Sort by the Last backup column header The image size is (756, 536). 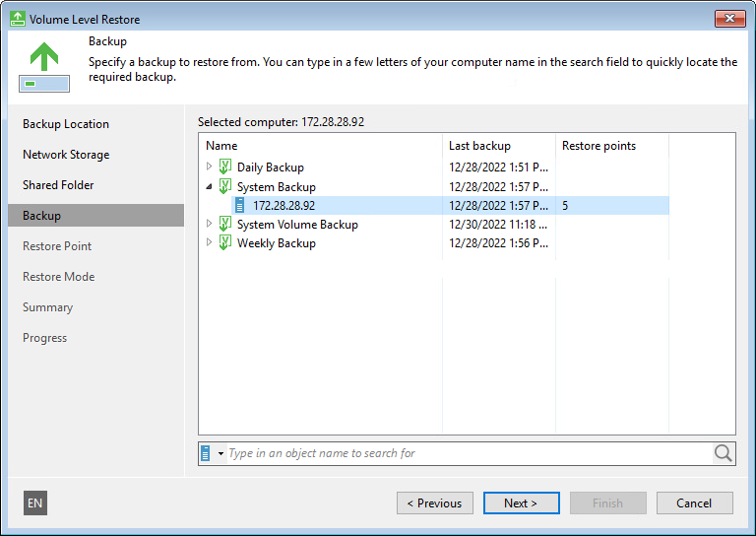tap(498, 146)
